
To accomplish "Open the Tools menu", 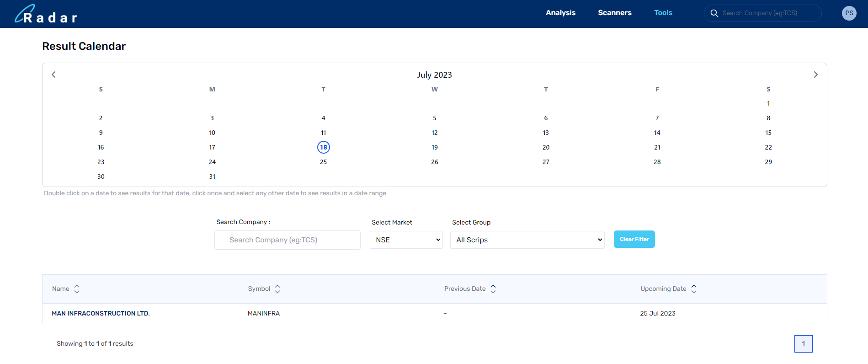I will [x=663, y=13].
